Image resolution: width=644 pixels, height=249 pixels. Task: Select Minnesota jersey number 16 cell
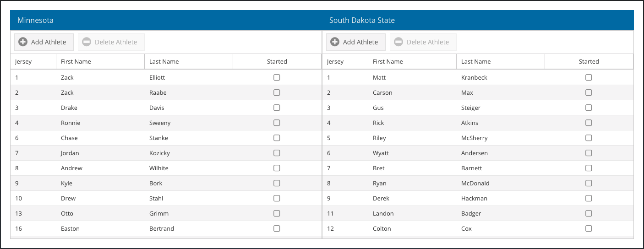33,228
